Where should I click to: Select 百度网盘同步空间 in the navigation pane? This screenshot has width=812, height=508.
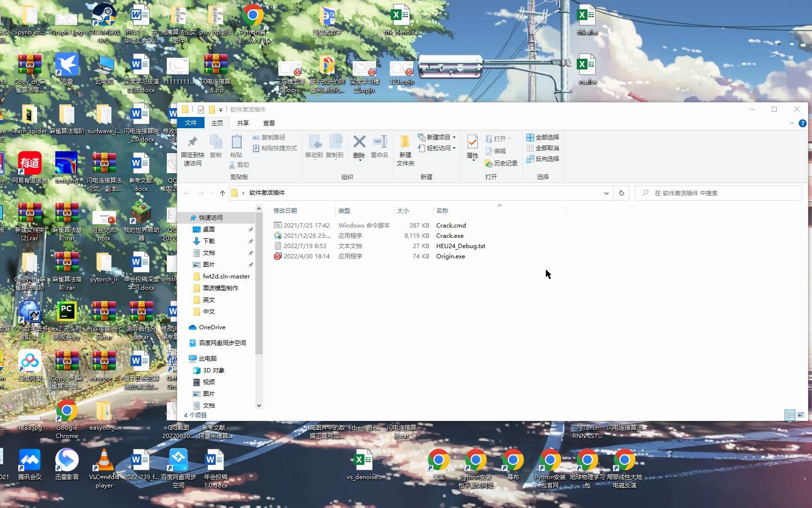(x=223, y=343)
